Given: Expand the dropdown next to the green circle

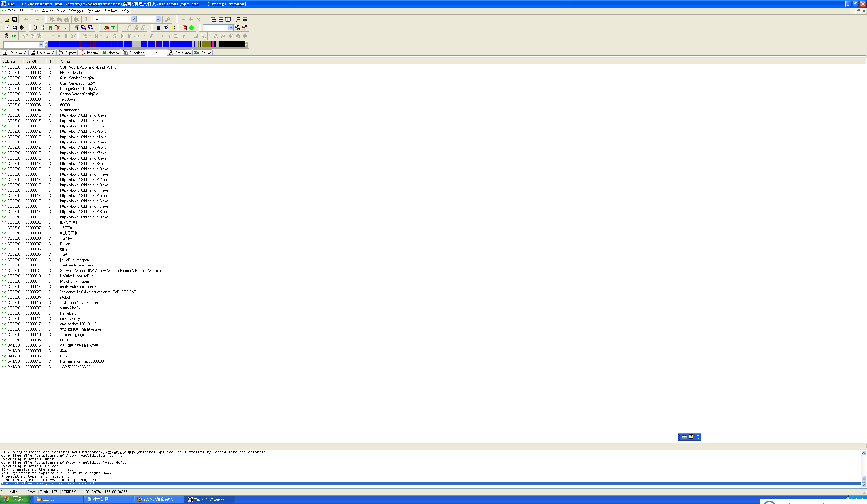Looking at the screenshot, I should tap(231, 28).
